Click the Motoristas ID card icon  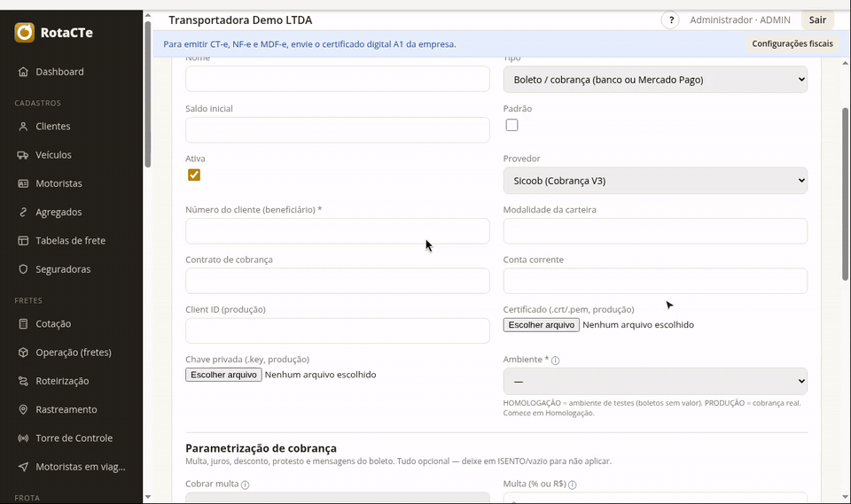click(x=23, y=183)
